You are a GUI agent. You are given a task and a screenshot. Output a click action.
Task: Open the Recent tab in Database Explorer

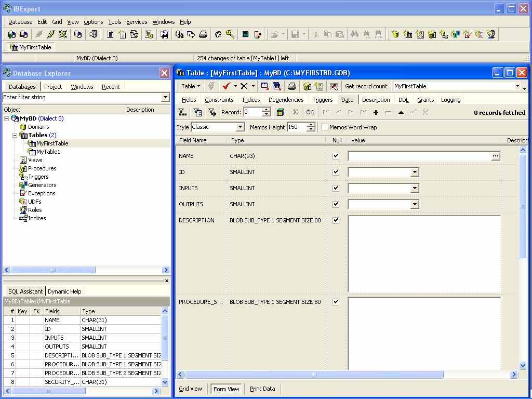pyautogui.click(x=111, y=87)
